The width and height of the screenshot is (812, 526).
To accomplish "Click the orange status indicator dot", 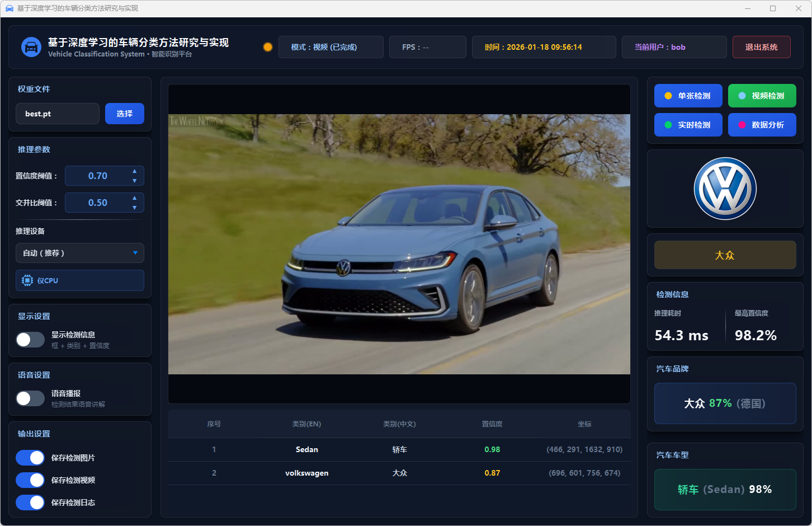I will pos(268,47).
